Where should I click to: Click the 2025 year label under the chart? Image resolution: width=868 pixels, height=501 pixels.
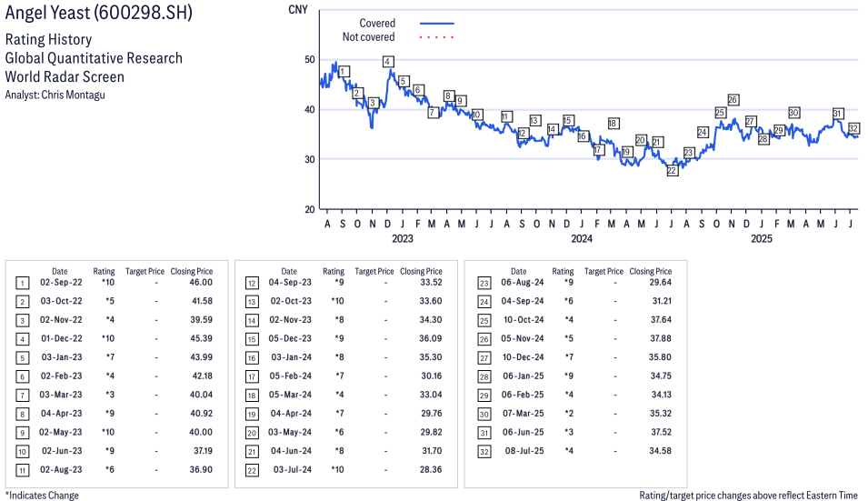(x=761, y=238)
